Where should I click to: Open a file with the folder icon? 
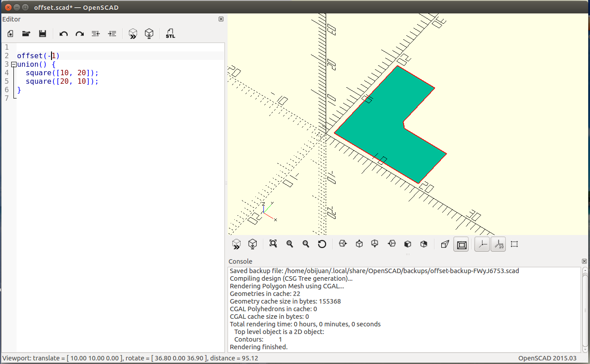point(26,34)
